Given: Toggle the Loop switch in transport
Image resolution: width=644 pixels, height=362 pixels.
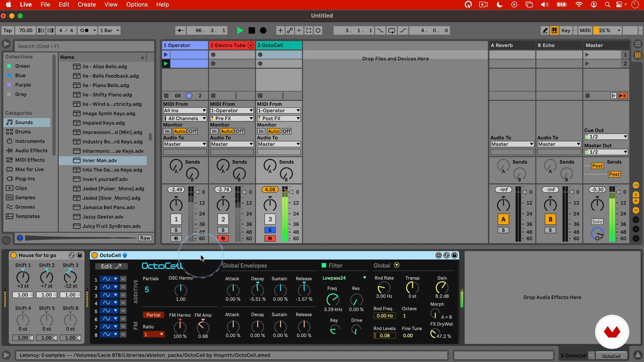Looking at the screenshot, I should 391,31.
